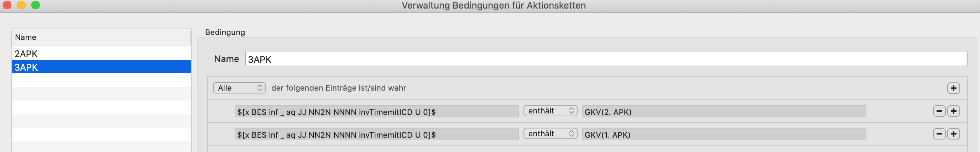Click the GKV(1. APK) value field
Screen dimensions: 980x152
[x=724, y=135]
